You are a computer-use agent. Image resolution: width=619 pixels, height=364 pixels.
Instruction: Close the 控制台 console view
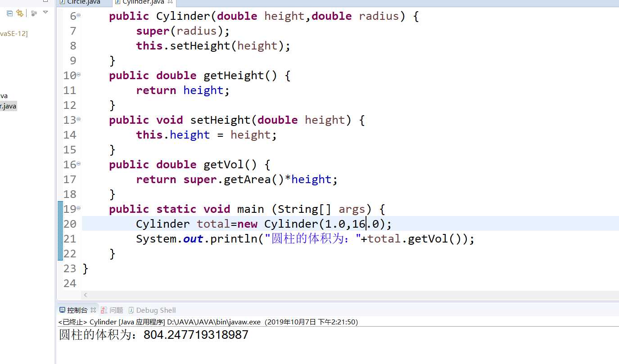[x=93, y=310]
